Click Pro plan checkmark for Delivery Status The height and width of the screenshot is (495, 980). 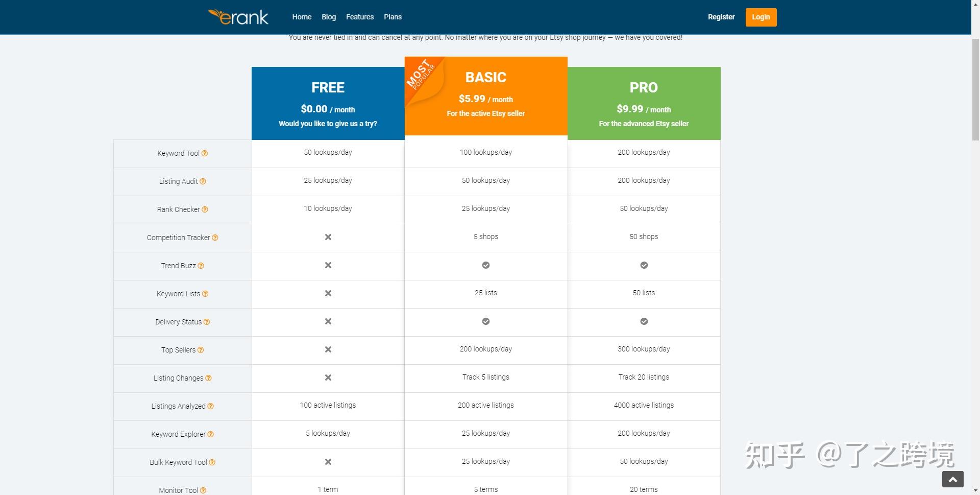pos(644,321)
